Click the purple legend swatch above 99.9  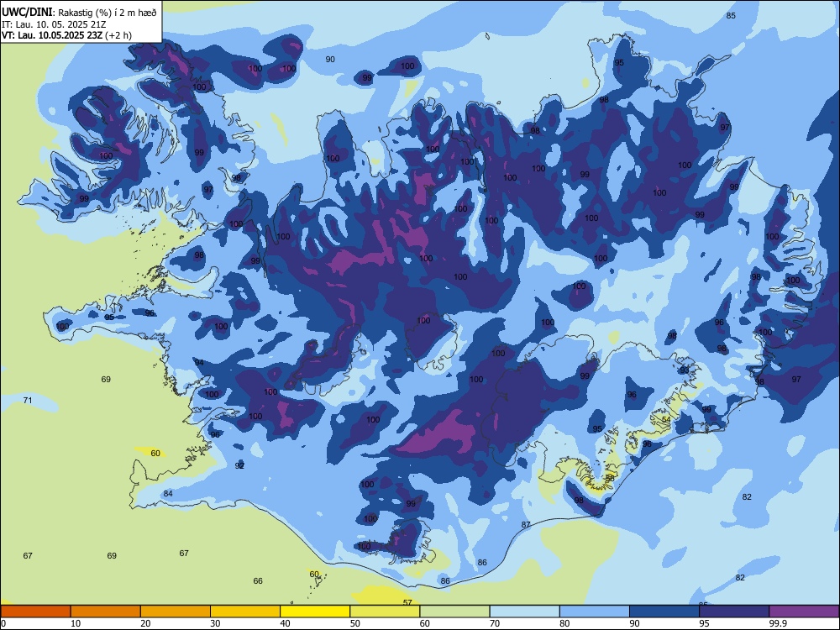[804, 612]
